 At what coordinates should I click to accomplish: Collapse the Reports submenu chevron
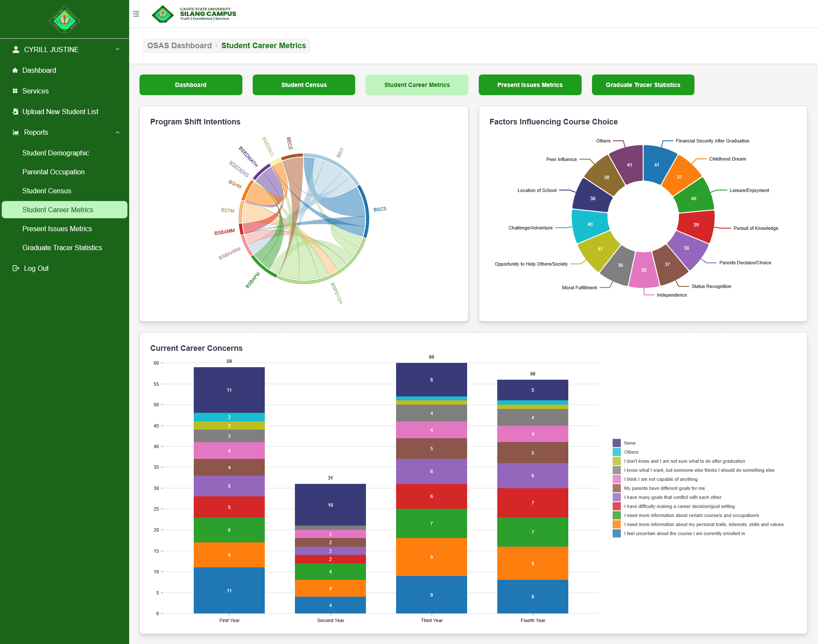118,132
